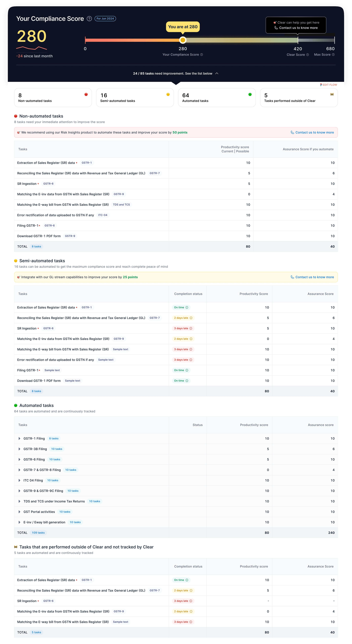Click info icon on semi-automated Matching E-inv data 2 days late
Image resolution: width=352 pixels, height=644 pixels.
tap(191, 339)
